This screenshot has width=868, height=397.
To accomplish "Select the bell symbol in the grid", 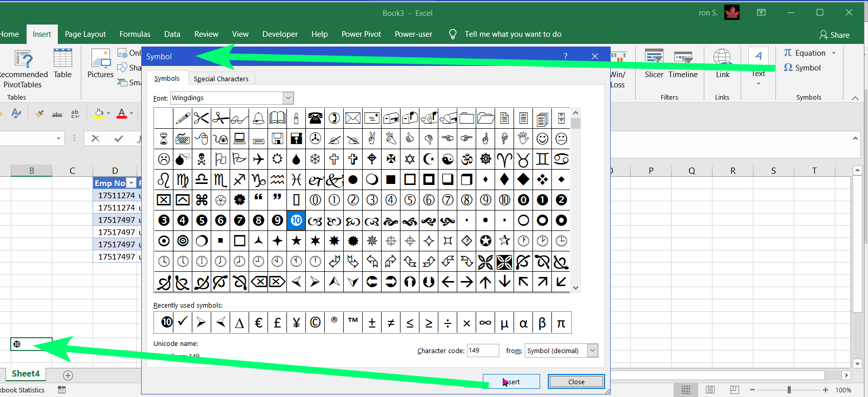I will click(x=258, y=118).
